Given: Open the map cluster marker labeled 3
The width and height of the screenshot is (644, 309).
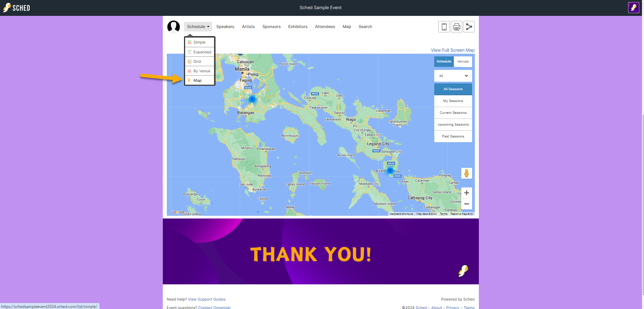Looking at the screenshot, I should (x=252, y=99).
